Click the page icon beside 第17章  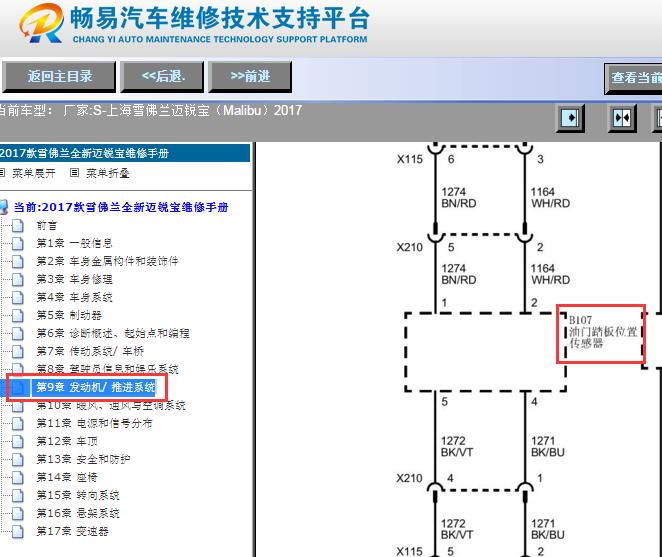(x=18, y=531)
